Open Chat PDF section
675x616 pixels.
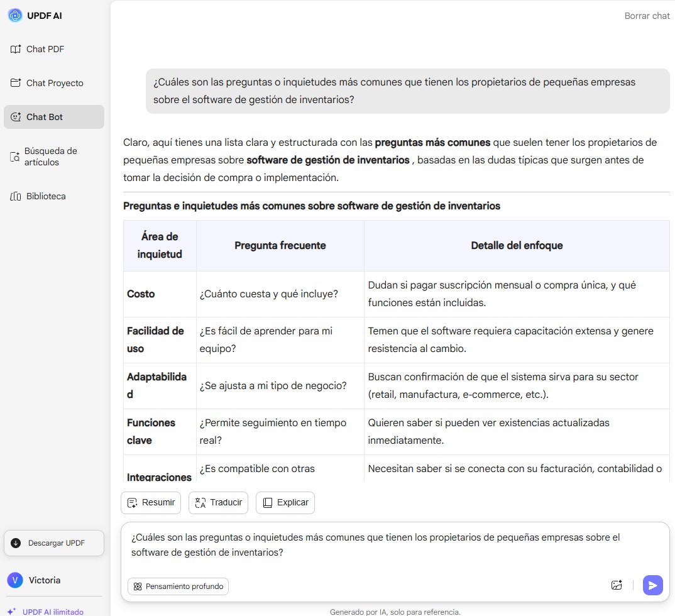54,49
